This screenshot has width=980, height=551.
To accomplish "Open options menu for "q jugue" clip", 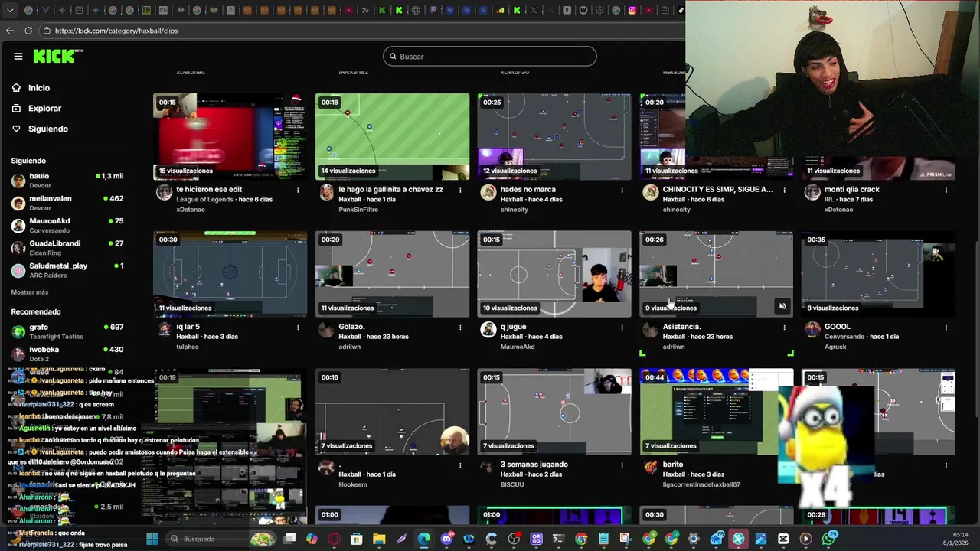I will (x=622, y=328).
